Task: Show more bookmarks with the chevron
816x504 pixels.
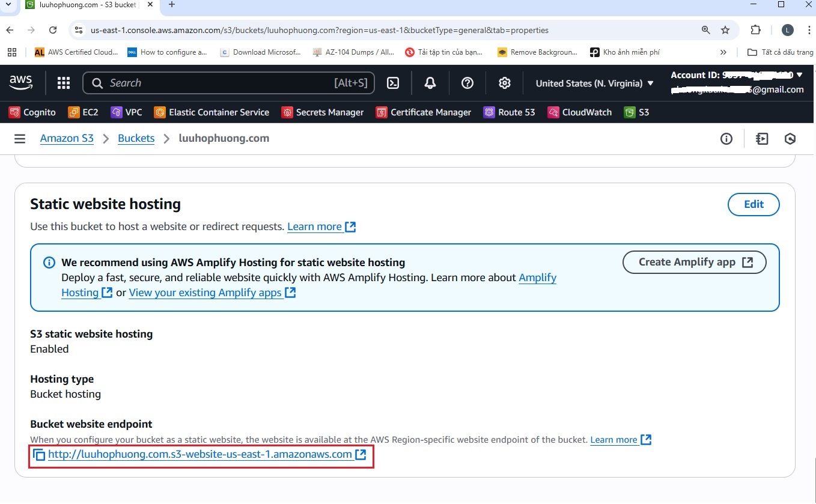Action: [x=723, y=52]
